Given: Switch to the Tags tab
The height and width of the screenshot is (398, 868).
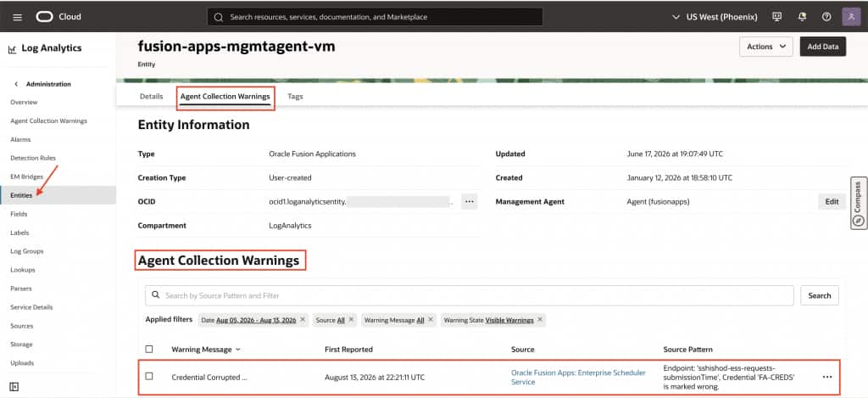Looking at the screenshot, I should point(295,97).
